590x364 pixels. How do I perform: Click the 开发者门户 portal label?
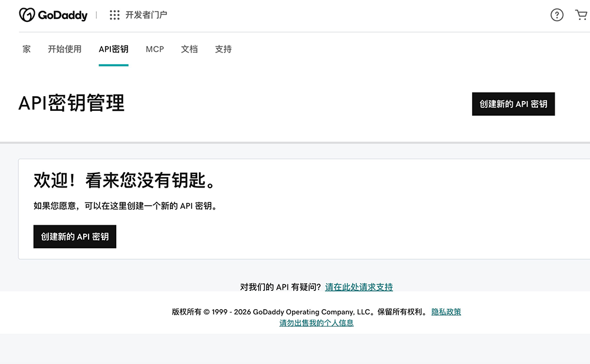[146, 15]
